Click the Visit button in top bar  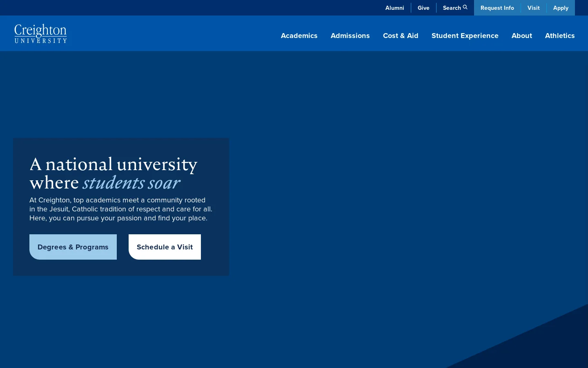[533, 8]
